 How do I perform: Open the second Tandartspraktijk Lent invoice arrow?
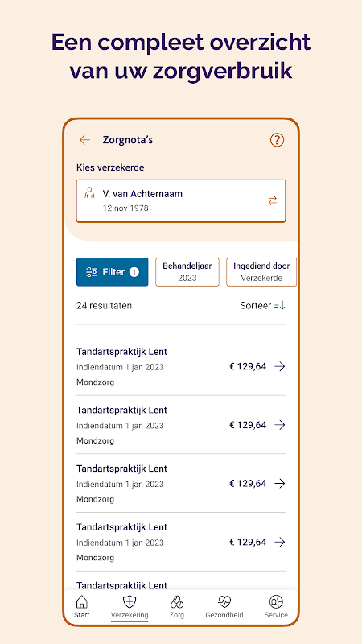click(x=280, y=425)
